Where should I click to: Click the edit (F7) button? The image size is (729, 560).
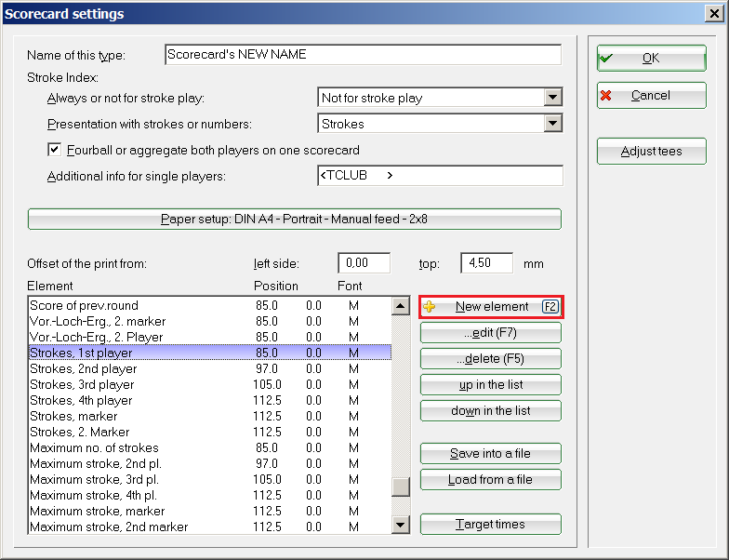tap(491, 333)
